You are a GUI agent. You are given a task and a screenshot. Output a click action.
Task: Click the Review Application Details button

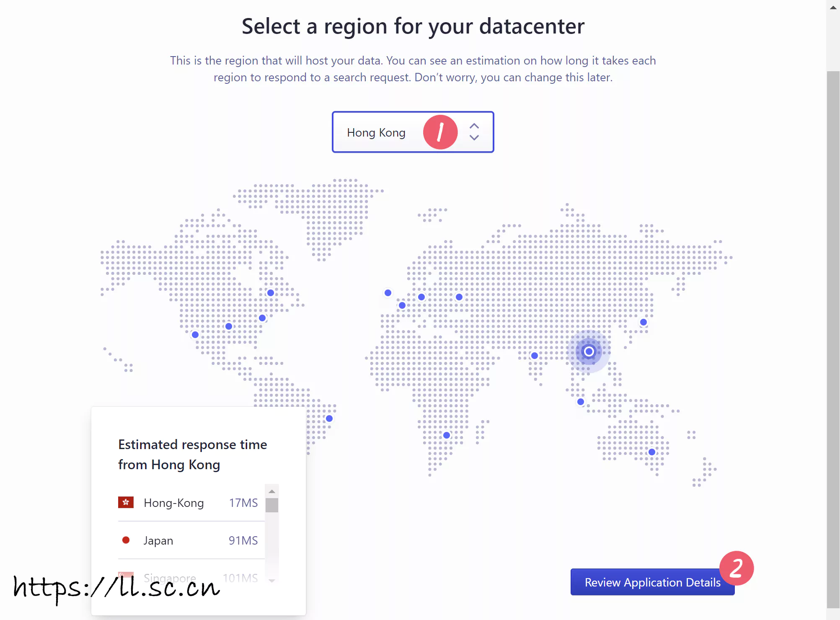pos(652,582)
